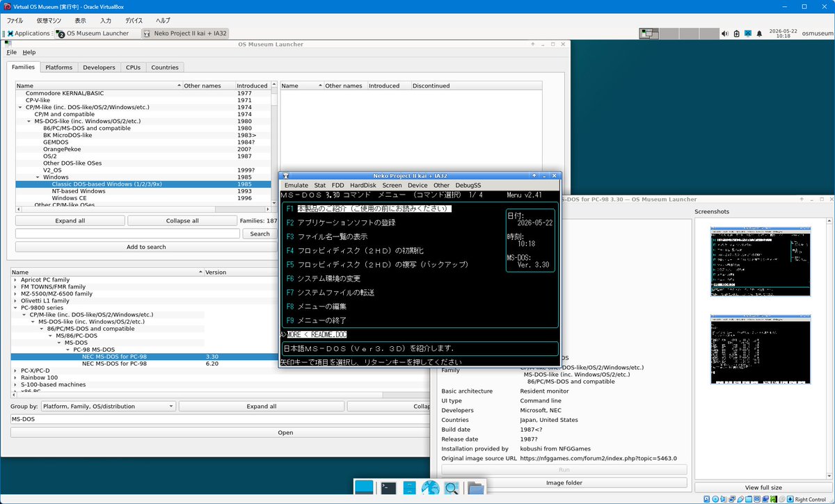835x504 pixels.
Task: Open the Applications menu icon in the panel
Action: click(x=10, y=33)
